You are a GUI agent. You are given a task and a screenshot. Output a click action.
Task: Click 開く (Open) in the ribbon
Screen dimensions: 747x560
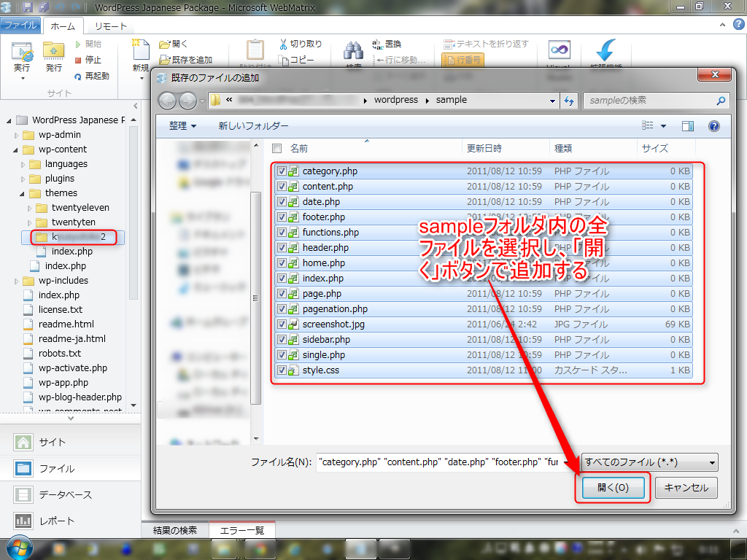tap(174, 44)
